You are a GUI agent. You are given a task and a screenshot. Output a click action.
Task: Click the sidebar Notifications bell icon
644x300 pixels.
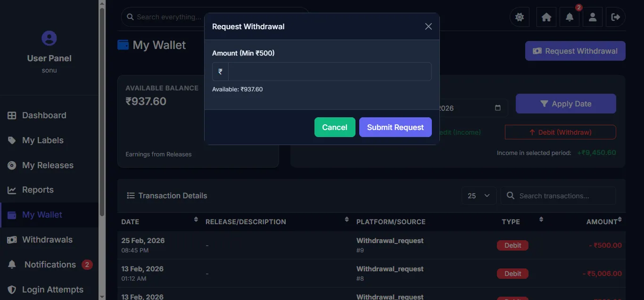pos(12,265)
